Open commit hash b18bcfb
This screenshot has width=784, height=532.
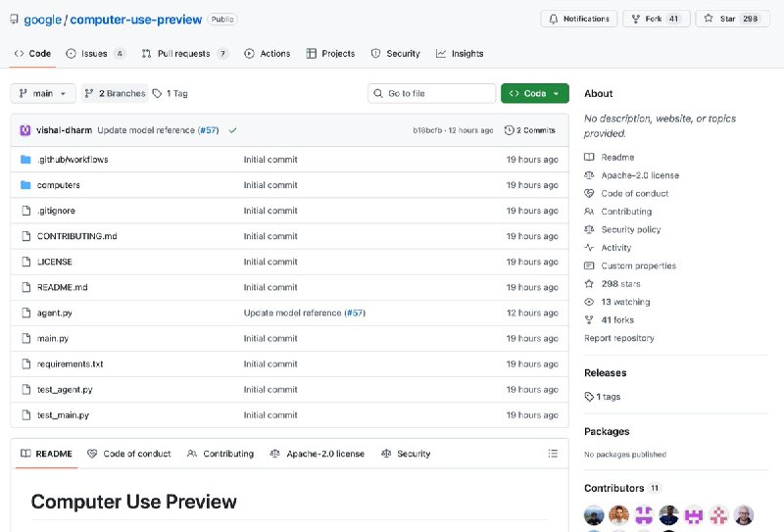point(427,130)
